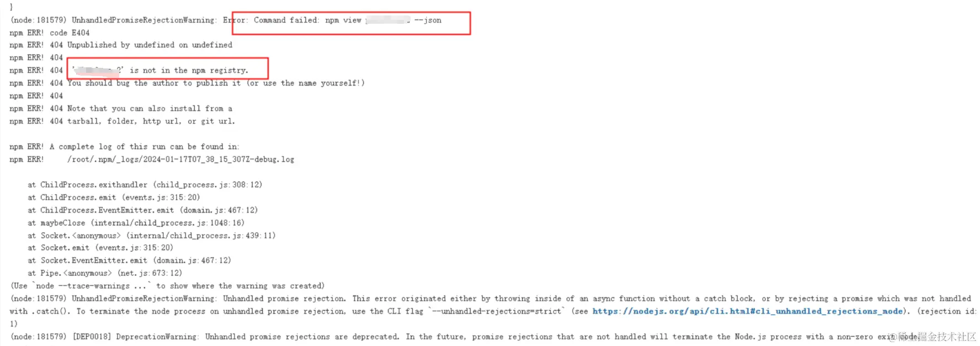Click the 'npm ERR! code E404' line
The width and height of the screenshot is (980, 346).
click(50, 33)
